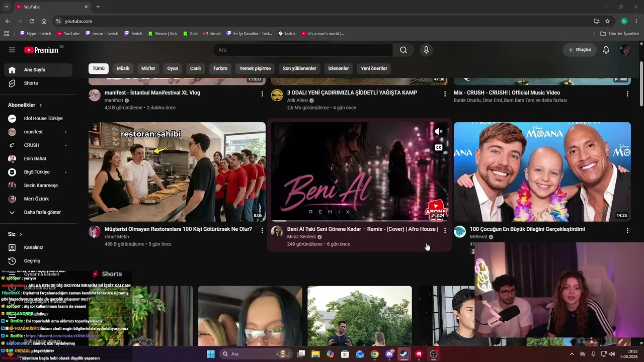Select the Oyun filter chip
The width and height of the screenshot is (644, 362).
click(x=173, y=68)
